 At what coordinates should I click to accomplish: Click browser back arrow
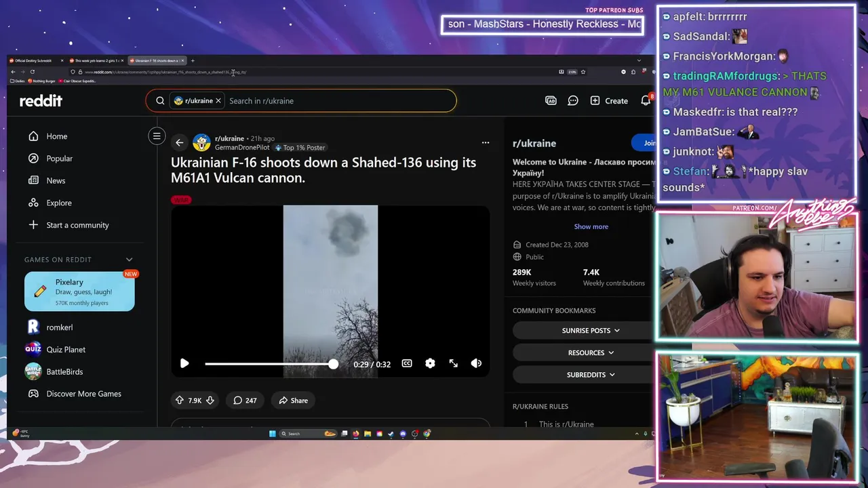click(13, 72)
